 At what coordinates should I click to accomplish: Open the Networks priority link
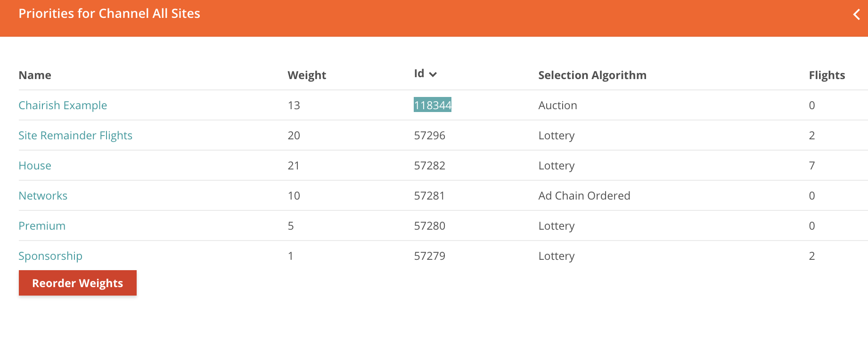tap(43, 196)
